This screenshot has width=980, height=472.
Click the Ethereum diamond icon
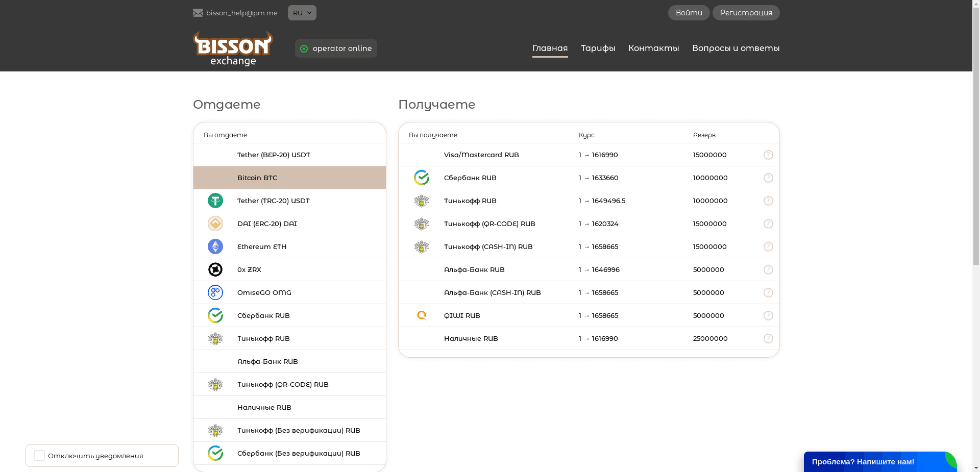click(x=215, y=246)
